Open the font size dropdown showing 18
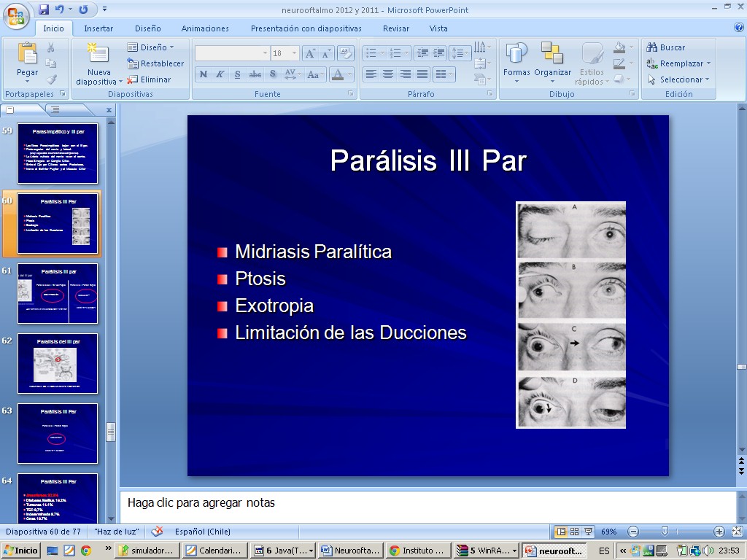747x560 pixels. (294, 54)
